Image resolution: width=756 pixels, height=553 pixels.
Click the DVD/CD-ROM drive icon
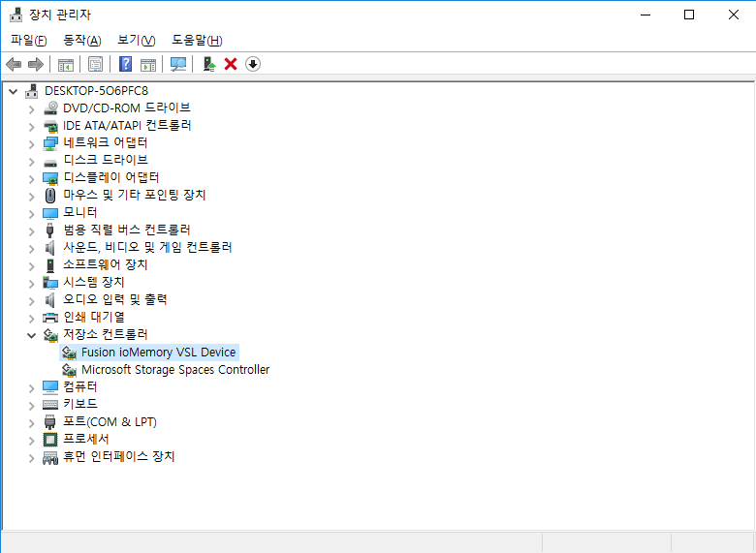(50, 108)
